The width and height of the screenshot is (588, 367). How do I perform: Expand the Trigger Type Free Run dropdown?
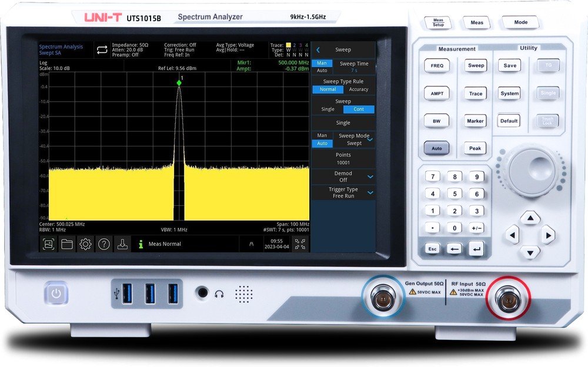(x=370, y=192)
